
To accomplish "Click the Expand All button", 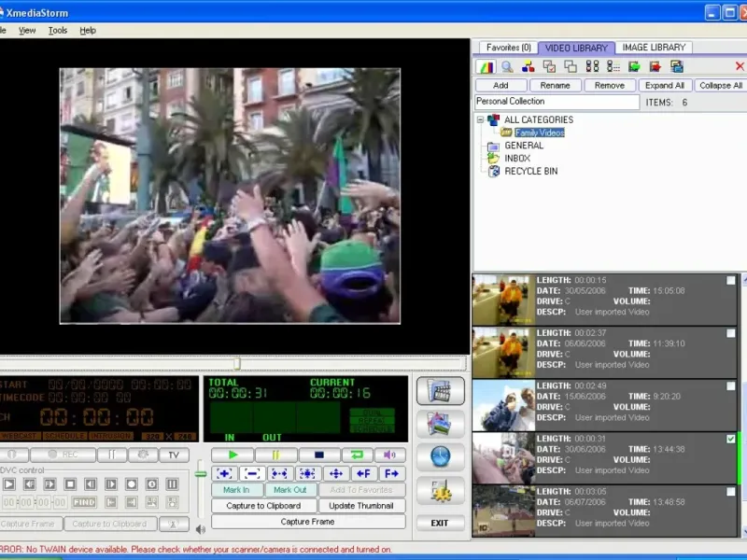I will click(665, 85).
